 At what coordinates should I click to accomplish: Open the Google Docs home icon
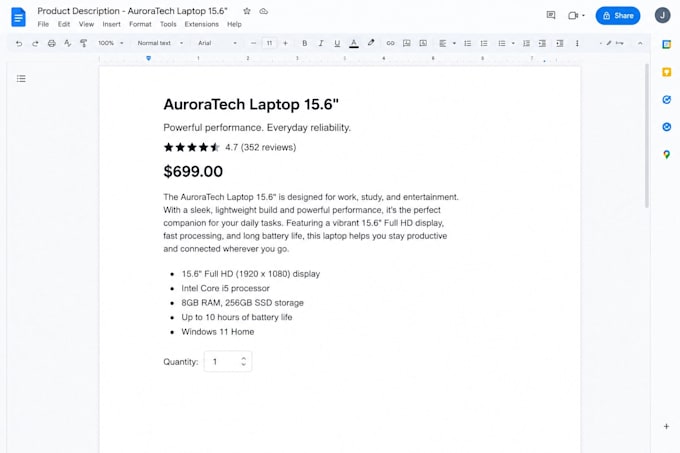click(18, 17)
